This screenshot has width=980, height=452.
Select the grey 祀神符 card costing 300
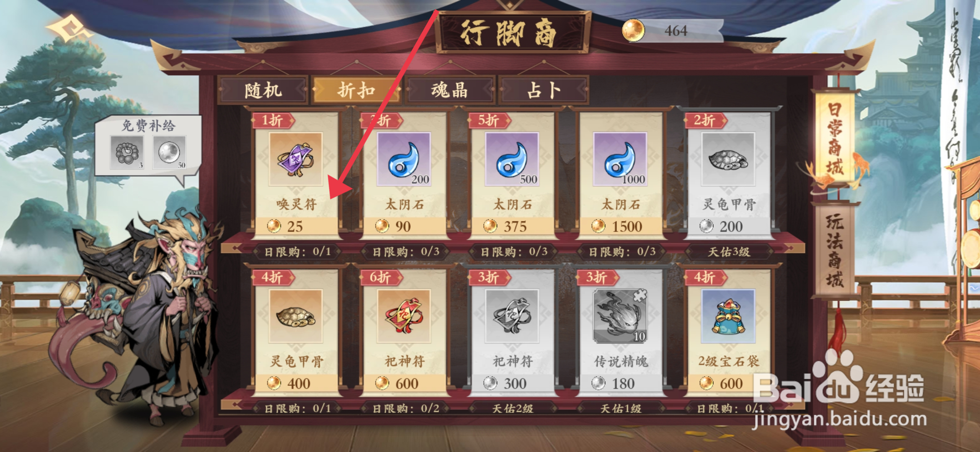(513, 331)
